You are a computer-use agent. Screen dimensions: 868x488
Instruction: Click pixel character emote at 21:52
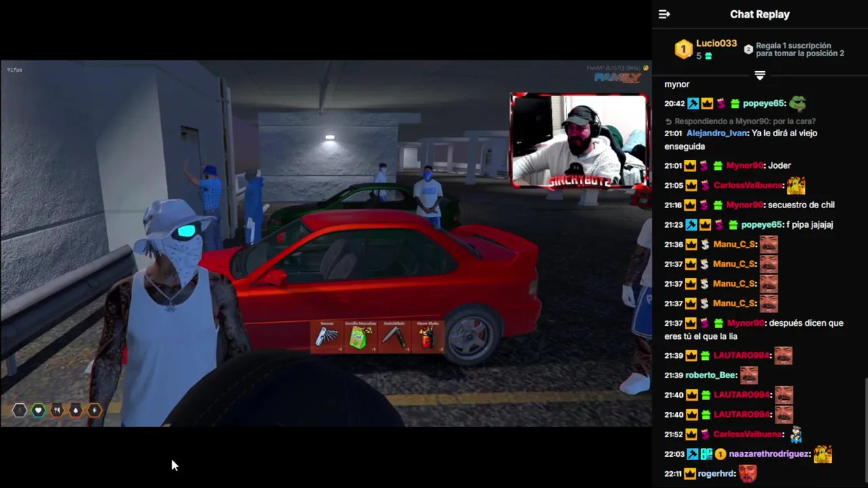pyautogui.click(x=795, y=434)
